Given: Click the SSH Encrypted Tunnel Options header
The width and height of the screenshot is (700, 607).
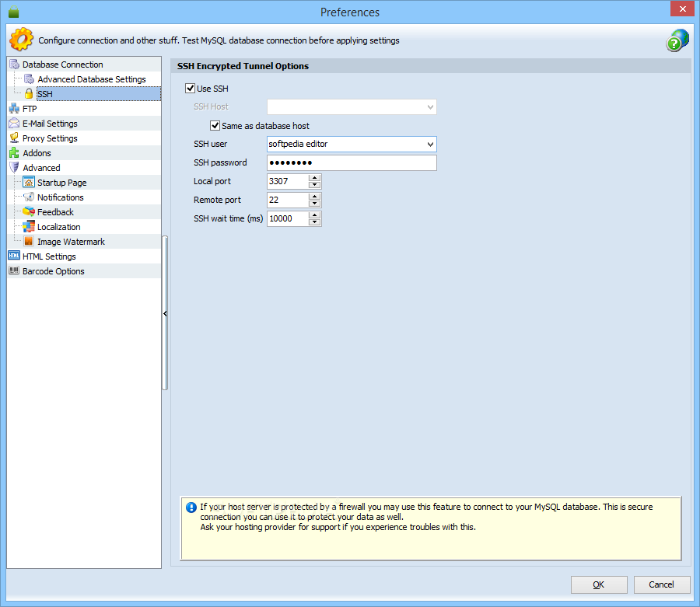Looking at the screenshot, I should (431, 66).
